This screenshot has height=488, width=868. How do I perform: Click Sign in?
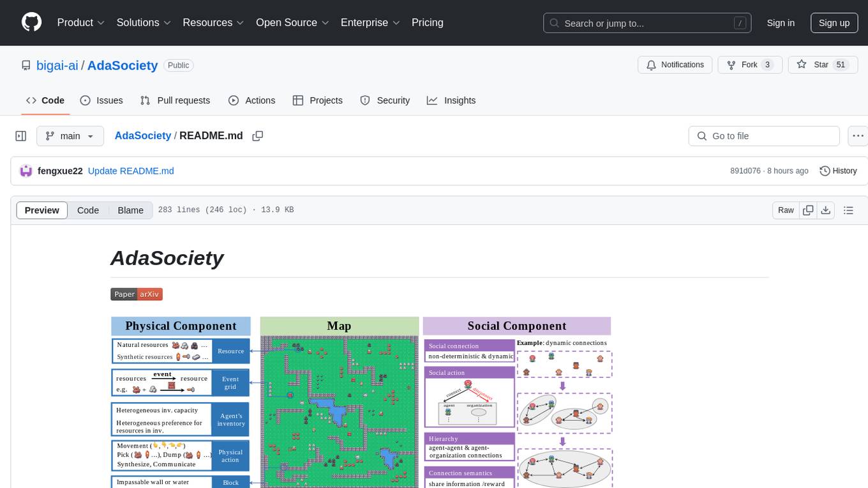(781, 23)
